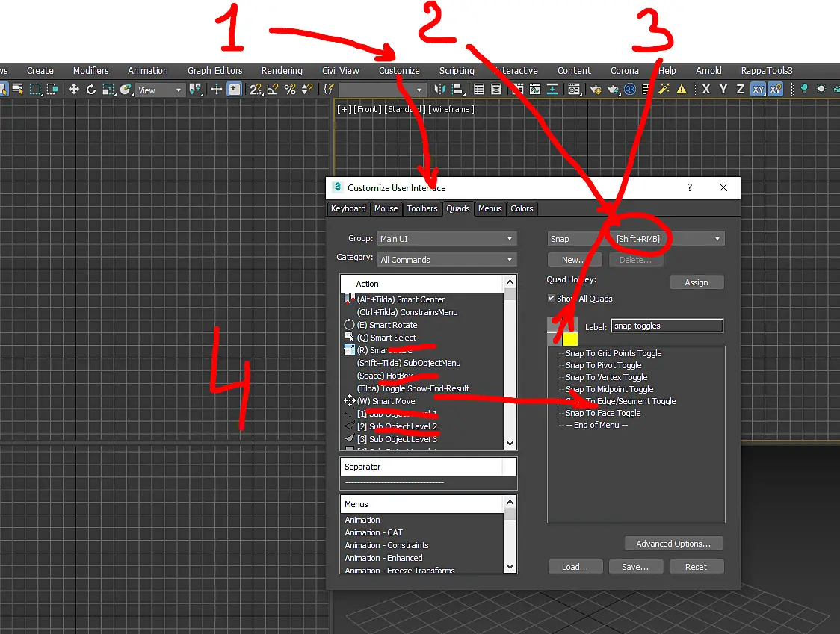This screenshot has width=840, height=634.
Task: Select the Scale tool in main toolbar
Action: click(x=109, y=90)
